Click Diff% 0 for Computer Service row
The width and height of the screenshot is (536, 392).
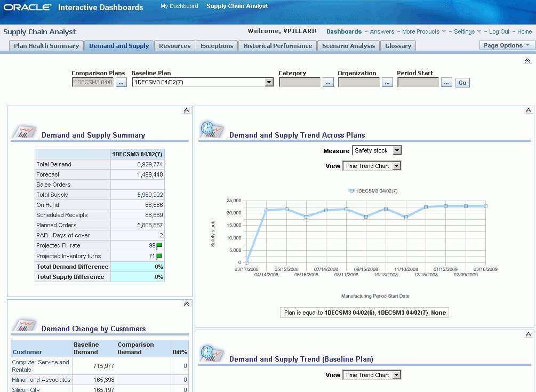coord(185,366)
